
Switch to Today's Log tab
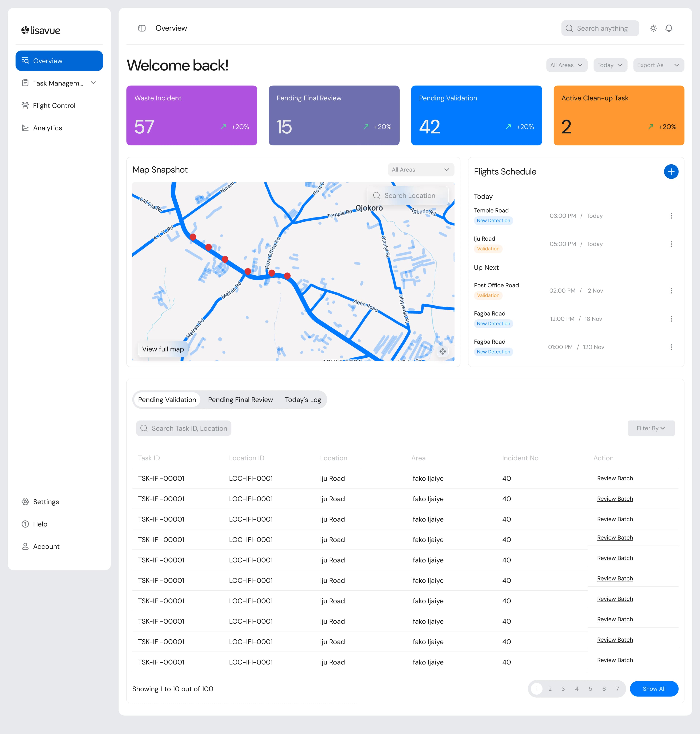(303, 400)
